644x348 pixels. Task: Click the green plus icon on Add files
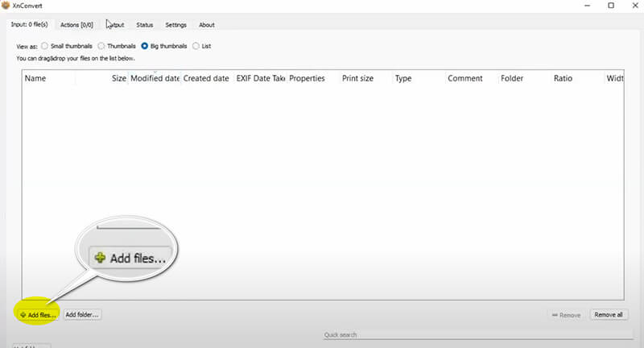[23, 315]
